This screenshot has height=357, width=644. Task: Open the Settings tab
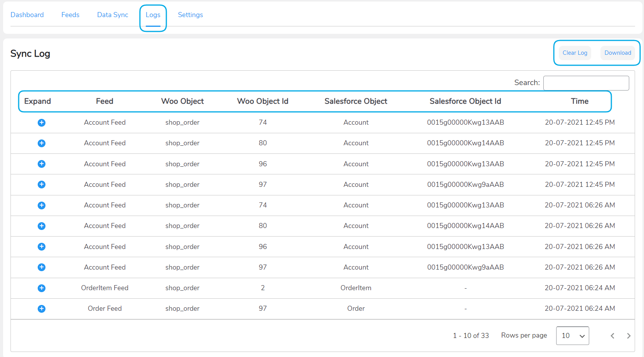pyautogui.click(x=190, y=15)
